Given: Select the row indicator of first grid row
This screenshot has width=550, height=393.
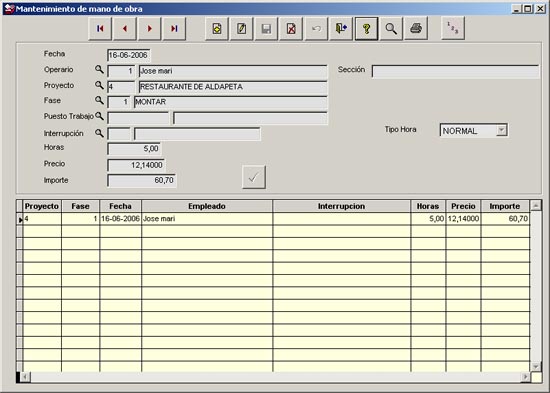Looking at the screenshot, I should pyautogui.click(x=20, y=219).
